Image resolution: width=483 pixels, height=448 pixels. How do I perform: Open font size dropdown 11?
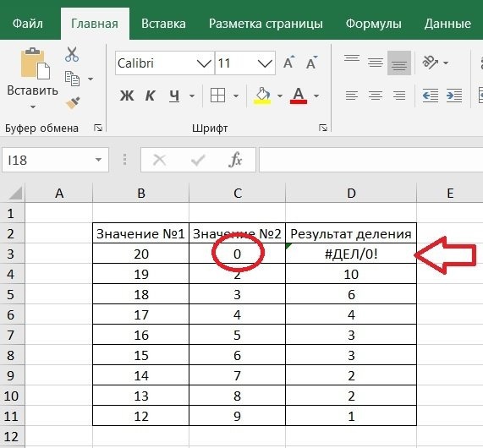pyautogui.click(x=265, y=63)
